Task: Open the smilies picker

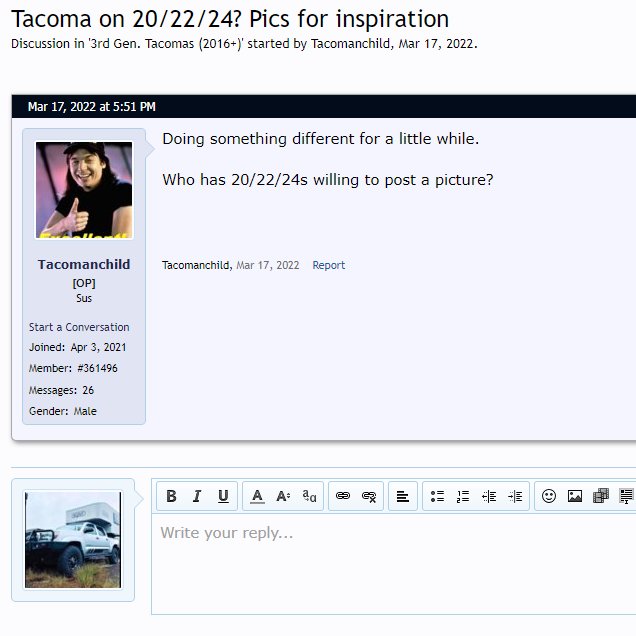Action: click(549, 496)
